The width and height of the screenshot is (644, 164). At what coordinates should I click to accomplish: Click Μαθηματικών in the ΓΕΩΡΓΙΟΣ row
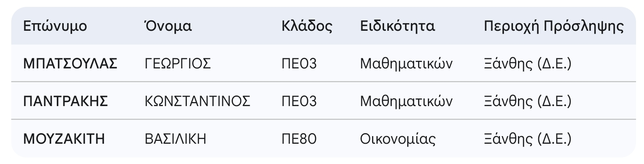(x=406, y=64)
